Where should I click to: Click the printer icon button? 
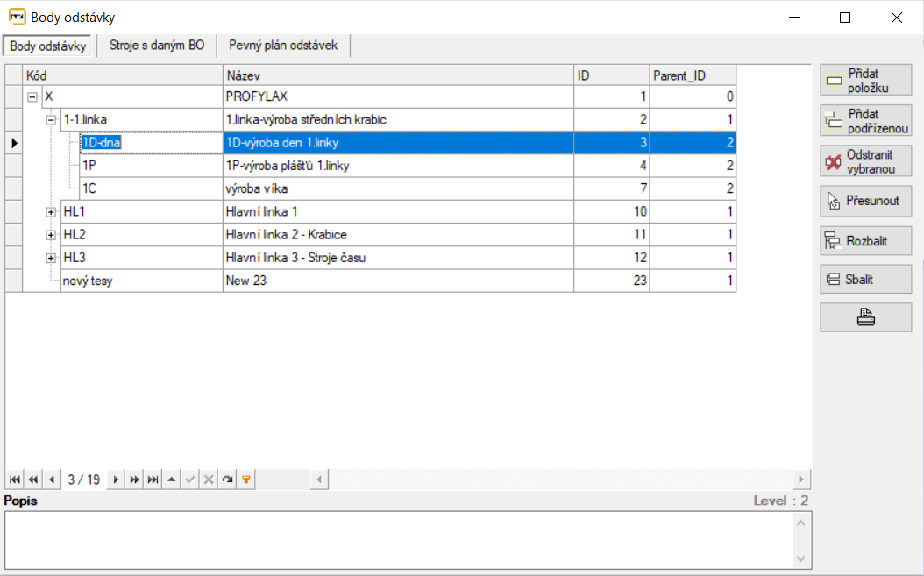coord(865,317)
